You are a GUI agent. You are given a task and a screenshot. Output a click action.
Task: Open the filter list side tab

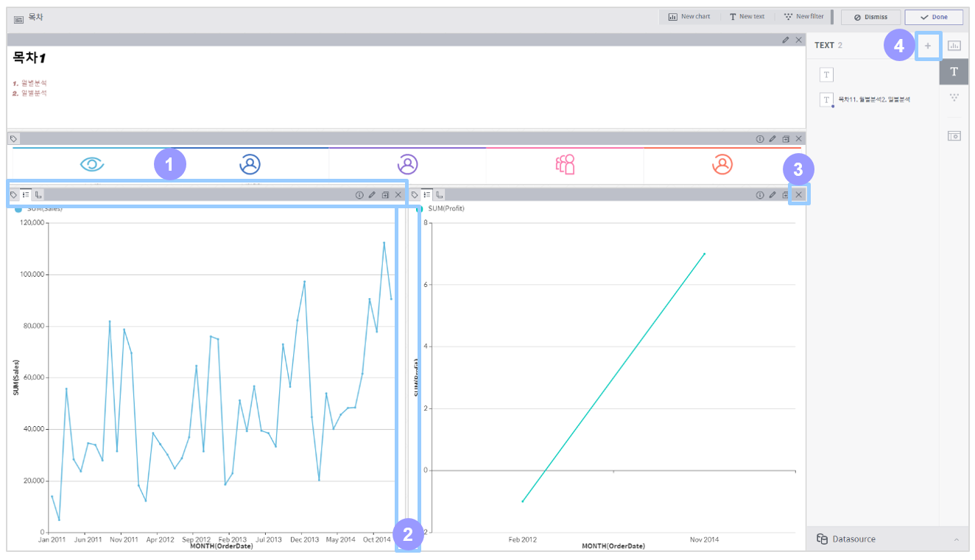click(x=954, y=97)
